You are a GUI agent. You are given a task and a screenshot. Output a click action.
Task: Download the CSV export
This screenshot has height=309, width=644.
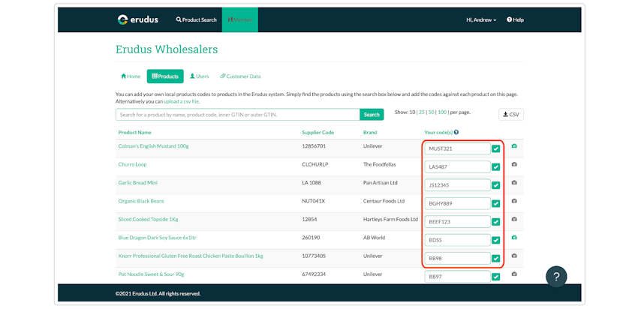coord(511,115)
